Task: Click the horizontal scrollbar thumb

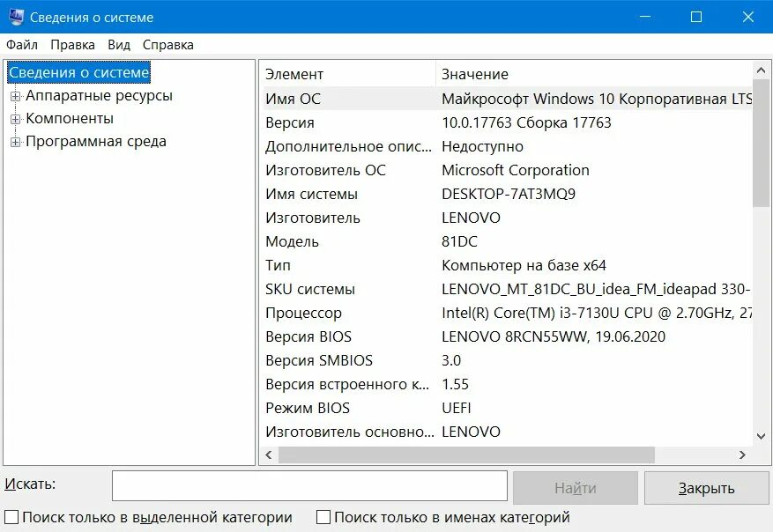Action: coord(466,454)
